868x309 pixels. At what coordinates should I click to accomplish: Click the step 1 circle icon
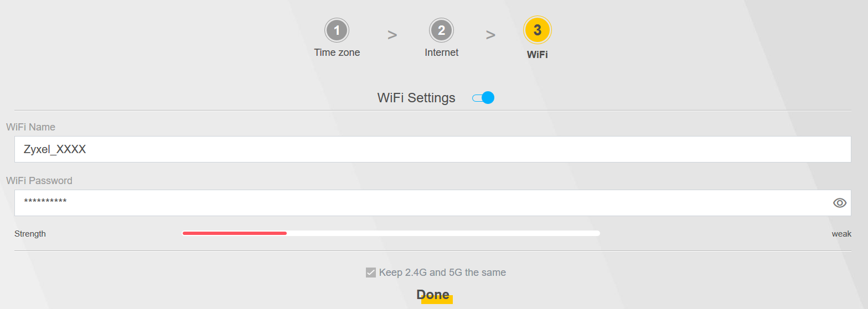pos(337,31)
